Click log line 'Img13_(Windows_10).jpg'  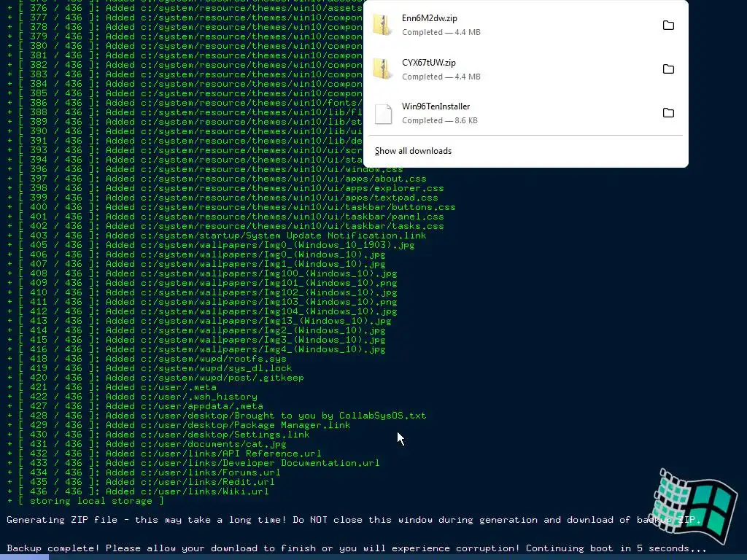(x=199, y=321)
